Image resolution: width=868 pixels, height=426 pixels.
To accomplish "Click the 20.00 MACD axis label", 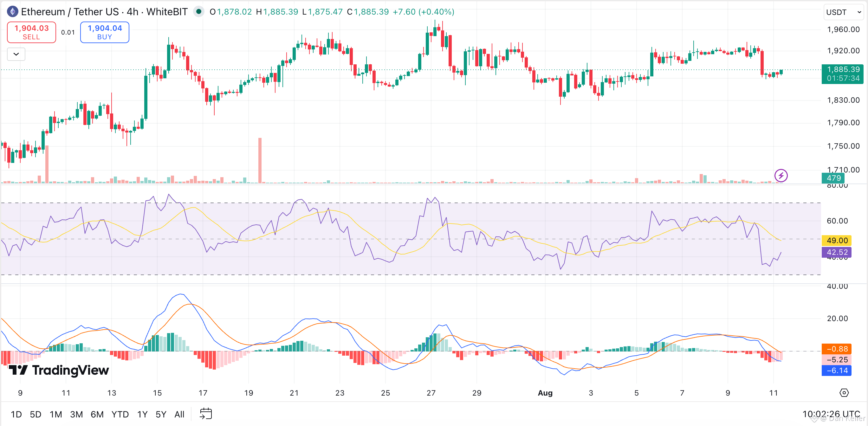I will (837, 319).
